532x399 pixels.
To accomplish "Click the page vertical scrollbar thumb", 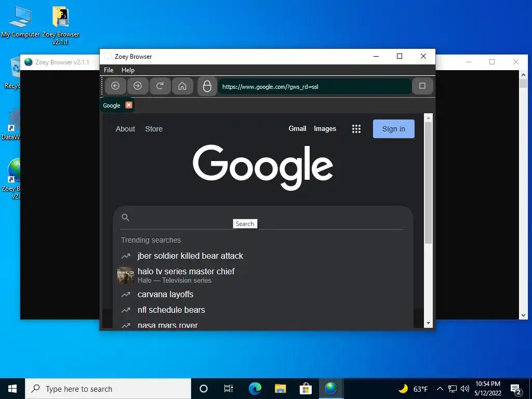I will pyautogui.click(x=428, y=182).
